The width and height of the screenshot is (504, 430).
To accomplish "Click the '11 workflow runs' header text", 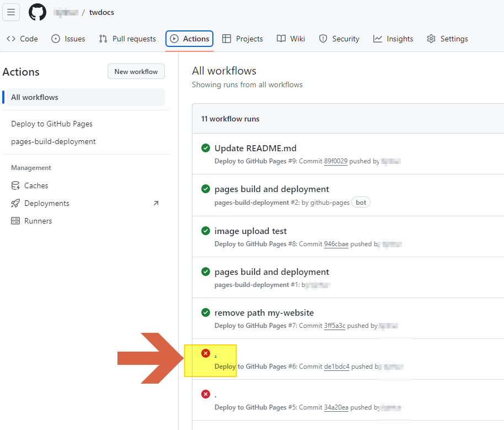I will coord(230,119).
